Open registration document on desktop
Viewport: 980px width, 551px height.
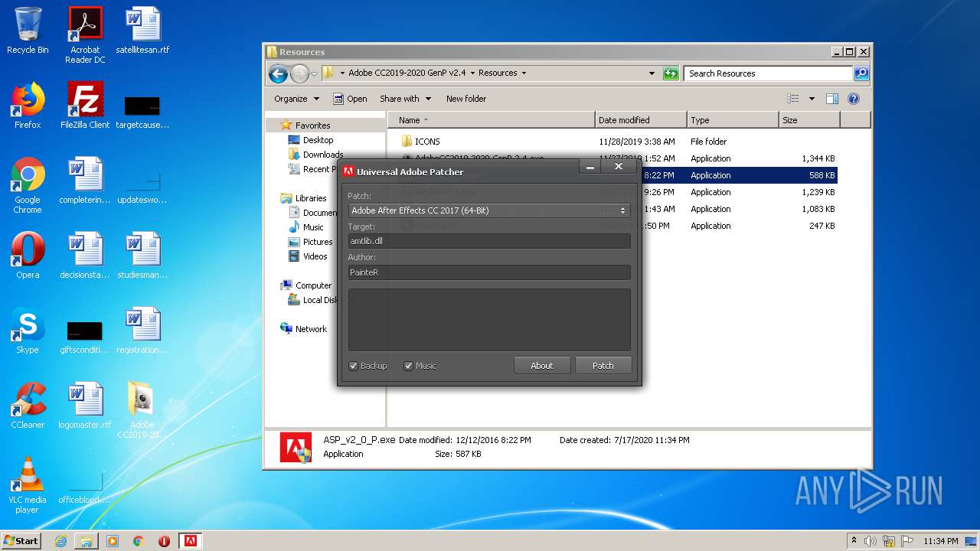(142, 331)
